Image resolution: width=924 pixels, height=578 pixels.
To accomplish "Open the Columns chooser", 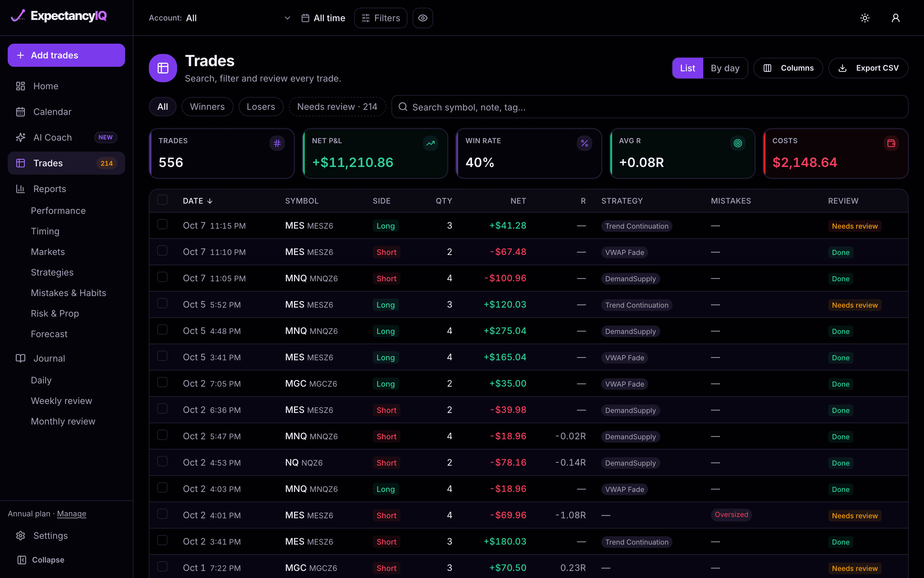I will click(788, 68).
